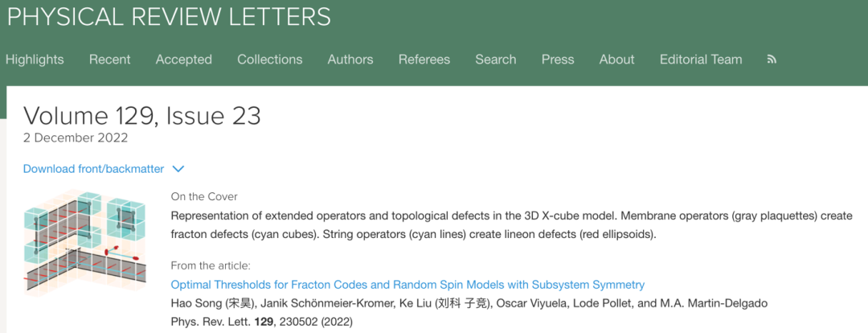Open the Optimal Thresholds for Fracton Codes article
Image resolution: width=868 pixels, height=333 pixels.
[x=407, y=285]
